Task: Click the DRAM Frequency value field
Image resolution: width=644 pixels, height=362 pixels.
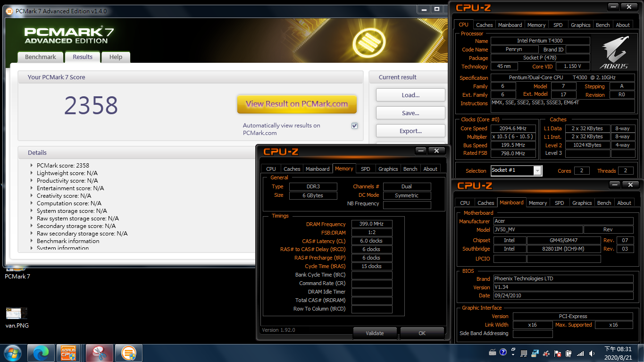Action: click(372, 224)
